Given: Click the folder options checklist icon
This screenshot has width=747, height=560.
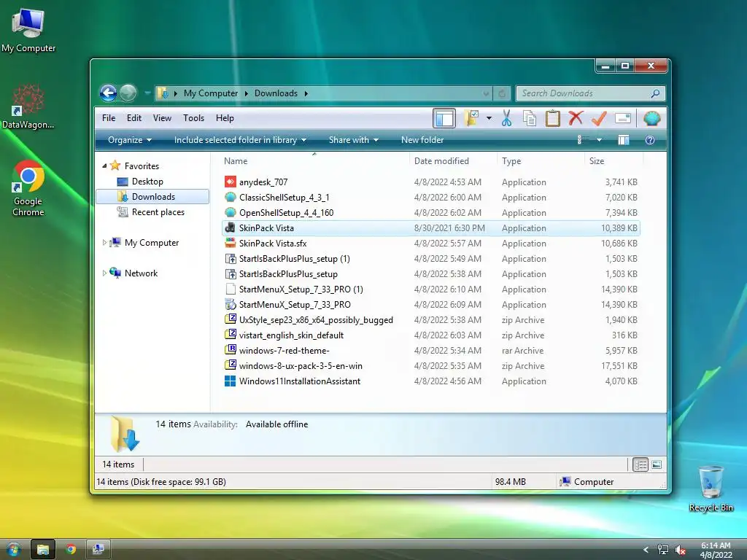Looking at the screenshot, I should (472, 118).
